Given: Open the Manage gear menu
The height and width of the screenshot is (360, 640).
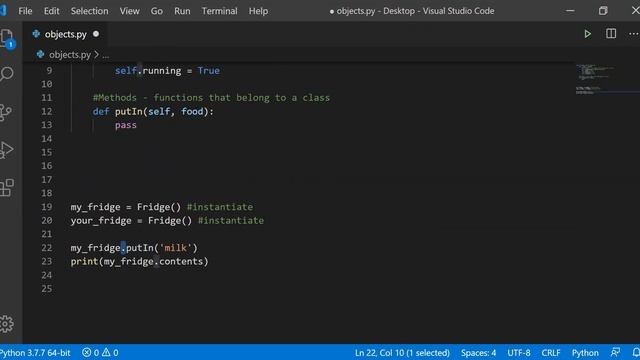Looking at the screenshot, I should (7, 324).
